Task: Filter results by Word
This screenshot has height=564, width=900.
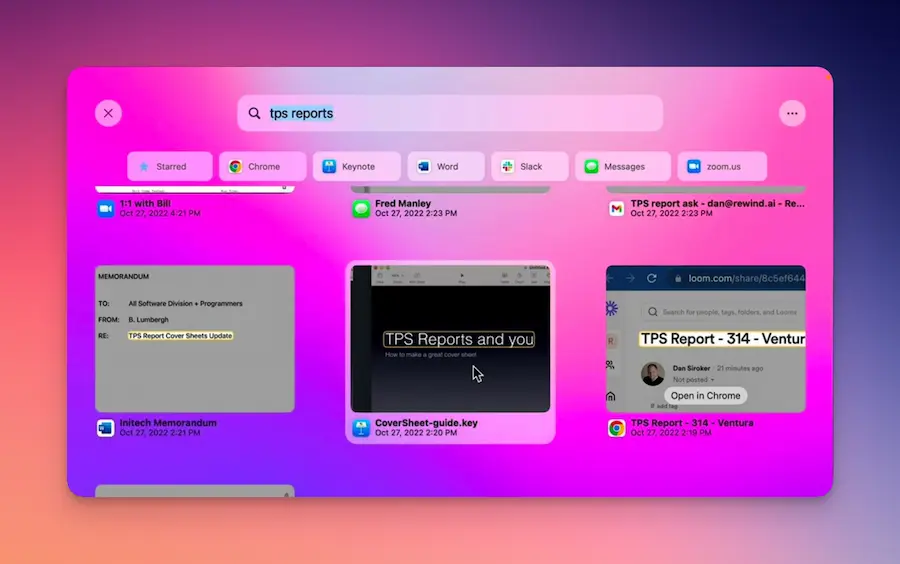Action: pos(447,166)
